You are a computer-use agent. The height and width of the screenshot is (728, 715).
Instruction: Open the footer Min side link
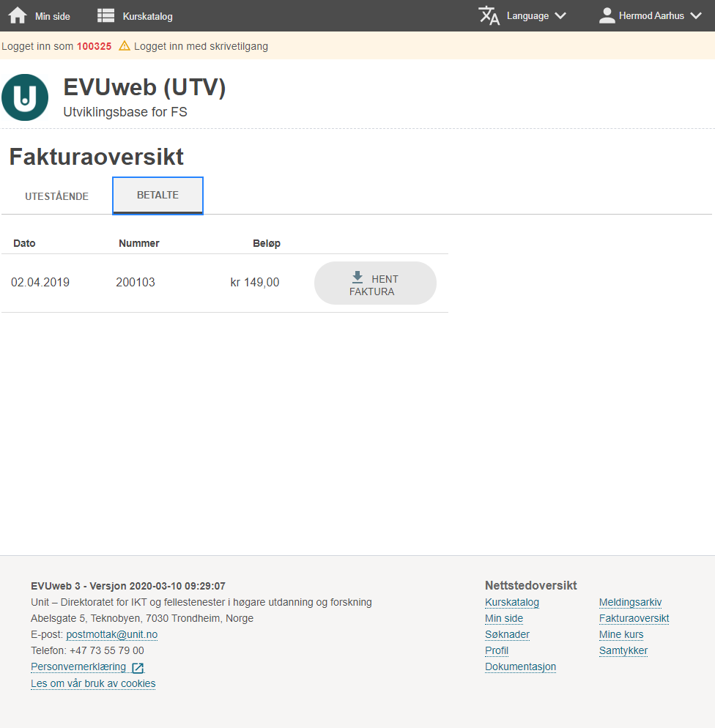[504, 618]
